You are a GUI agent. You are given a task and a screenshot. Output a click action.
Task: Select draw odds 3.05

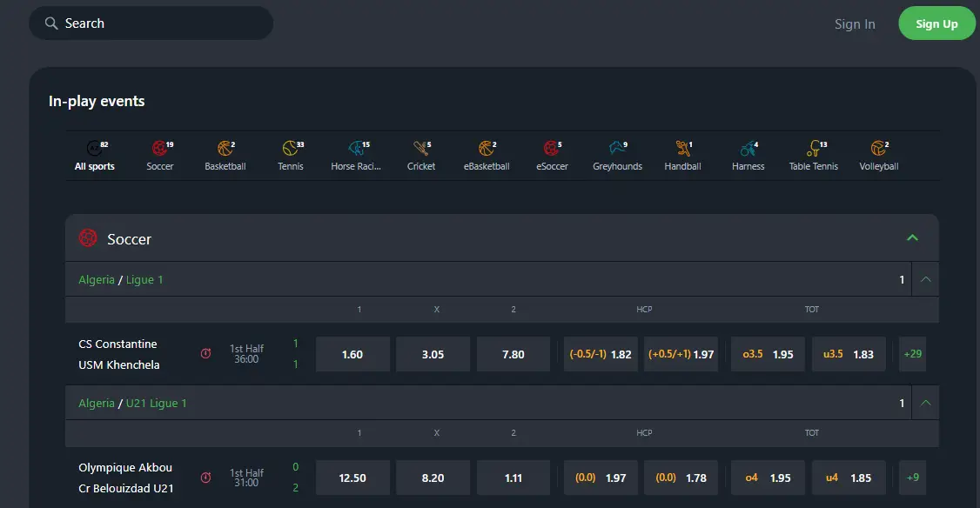(433, 354)
